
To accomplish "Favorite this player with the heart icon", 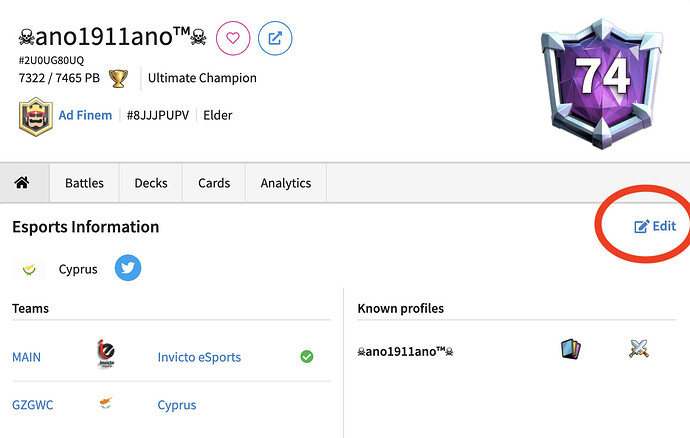I will click(233, 38).
